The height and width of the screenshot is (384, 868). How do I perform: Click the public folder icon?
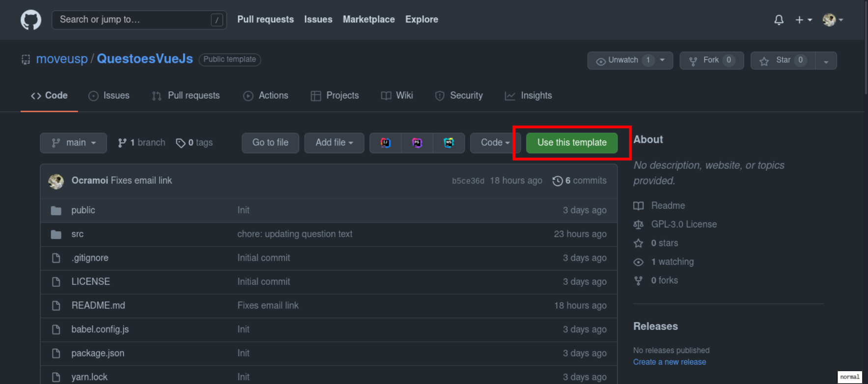[x=56, y=211]
